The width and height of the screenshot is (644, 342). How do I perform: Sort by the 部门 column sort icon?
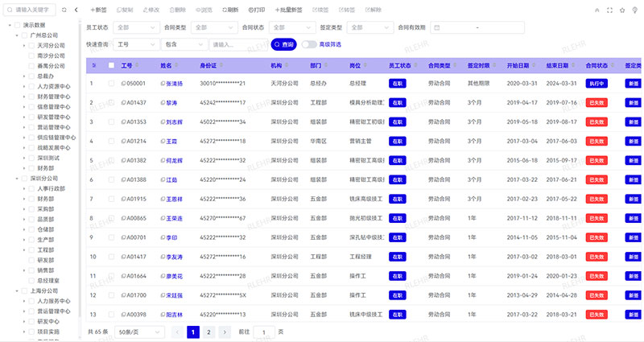pyautogui.click(x=326, y=65)
